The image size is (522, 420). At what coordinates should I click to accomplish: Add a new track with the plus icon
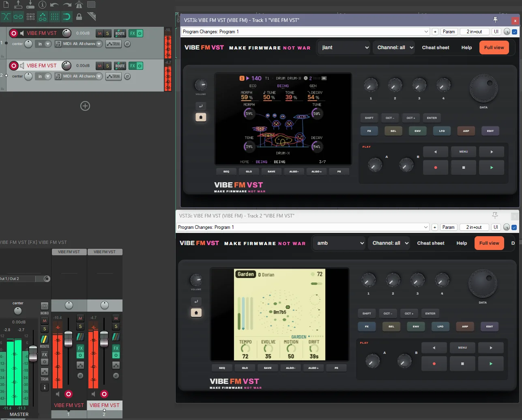[85, 106]
